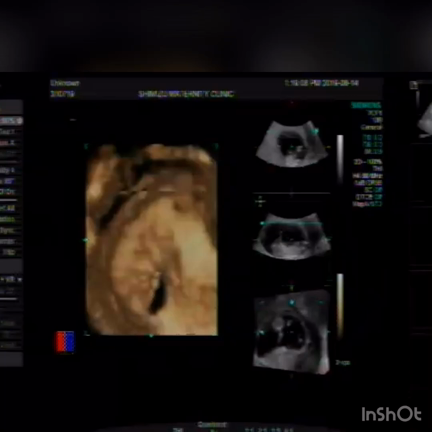Click the Maternity Clinic header text

[186, 94]
